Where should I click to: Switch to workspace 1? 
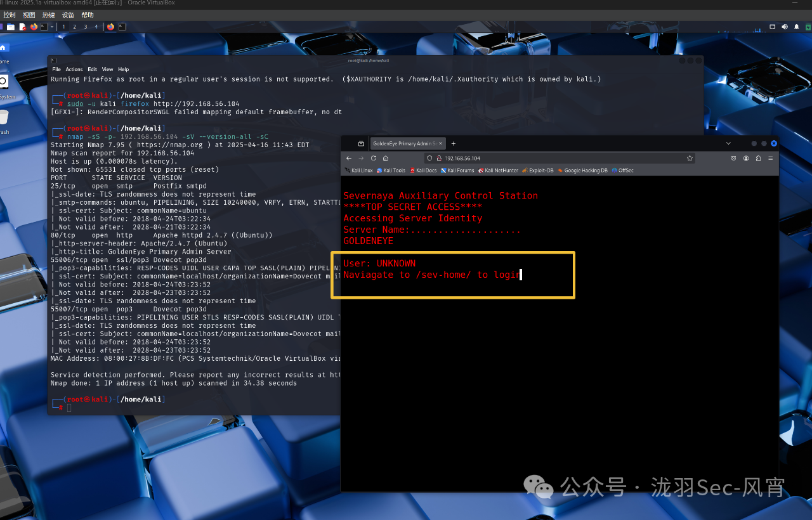pos(63,27)
